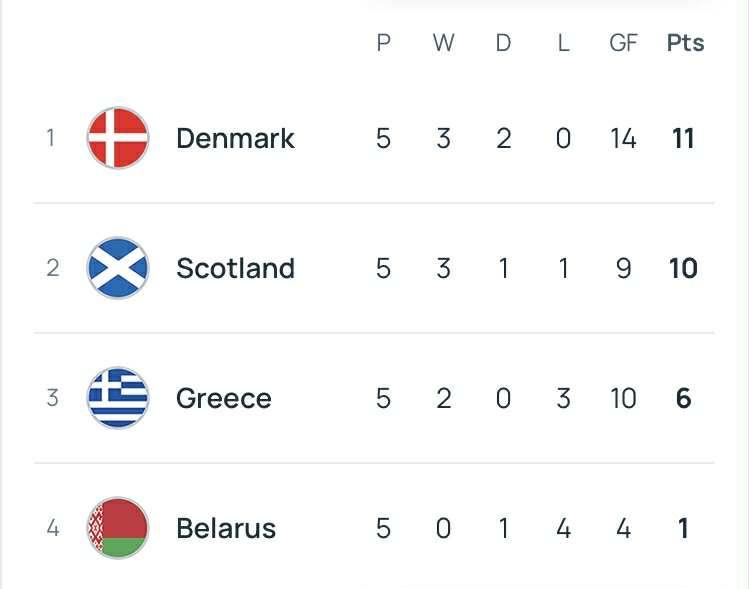This screenshot has height=589, width=749.
Task: Sort by GF column header
Action: point(623,43)
